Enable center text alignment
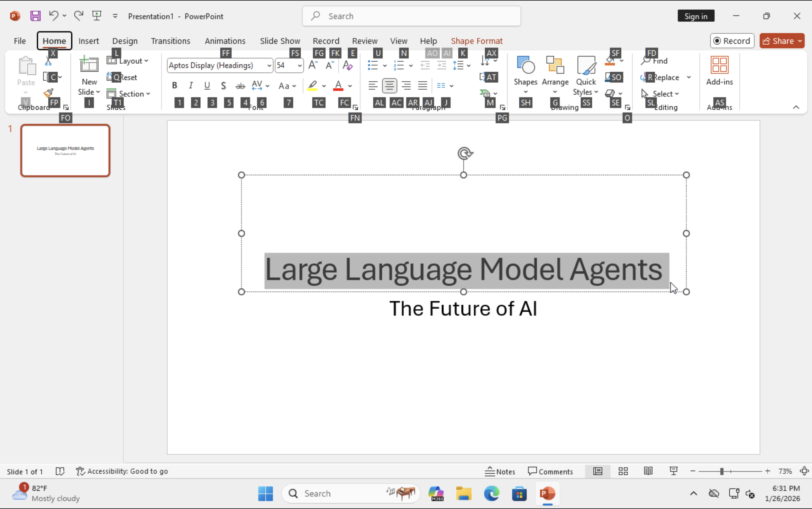Image resolution: width=812 pixels, height=509 pixels. pyautogui.click(x=389, y=86)
